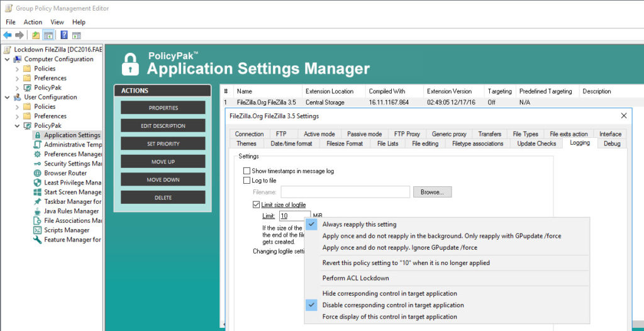The height and width of the screenshot is (331, 644).
Task: Switch to the Connection tab
Action: click(x=249, y=134)
